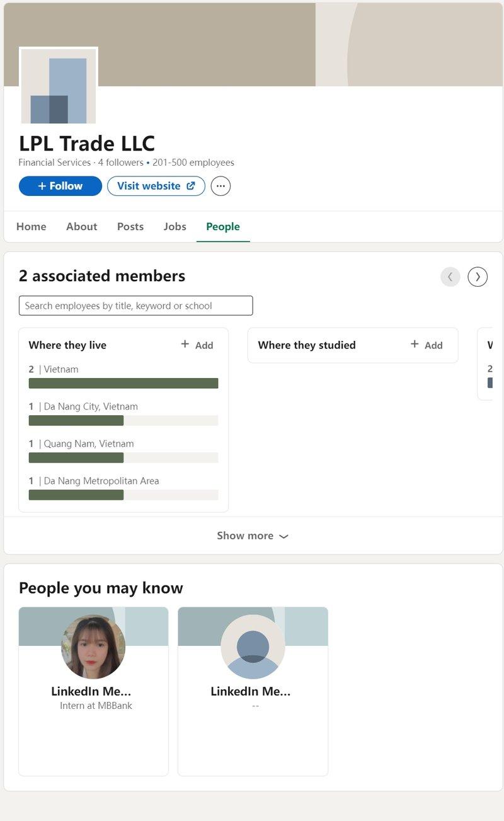Click the Where they live heading
Screen dimensions: 504x821
(x=67, y=345)
